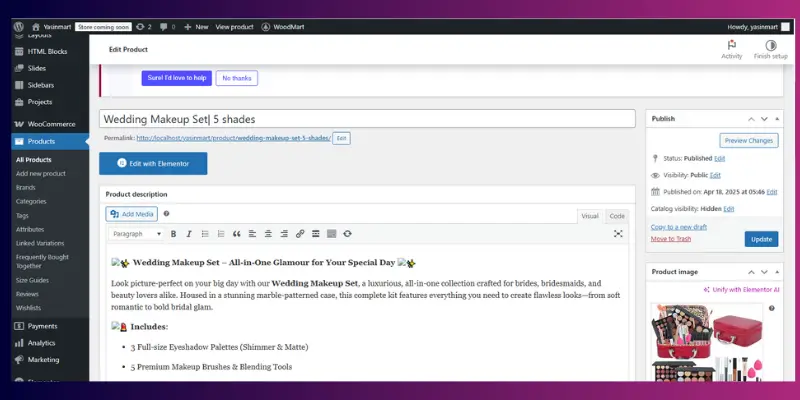The image size is (800, 400).
Task: Move the Product image box down
Action: (x=764, y=272)
